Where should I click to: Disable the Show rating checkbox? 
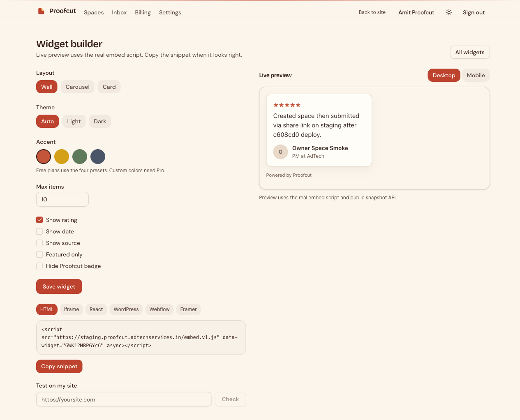tap(39, 220)
